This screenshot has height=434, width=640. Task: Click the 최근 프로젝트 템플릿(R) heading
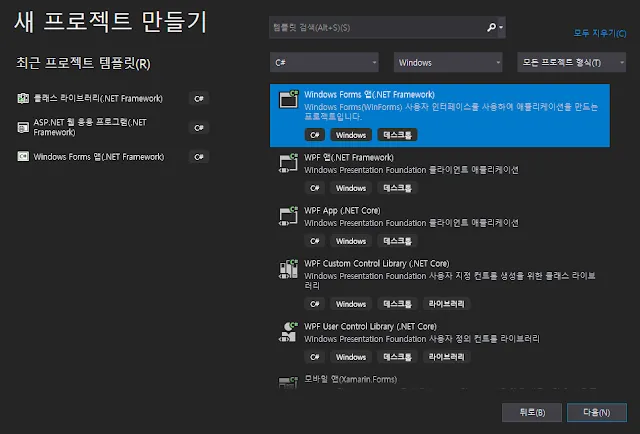click(x=83, y=63)
